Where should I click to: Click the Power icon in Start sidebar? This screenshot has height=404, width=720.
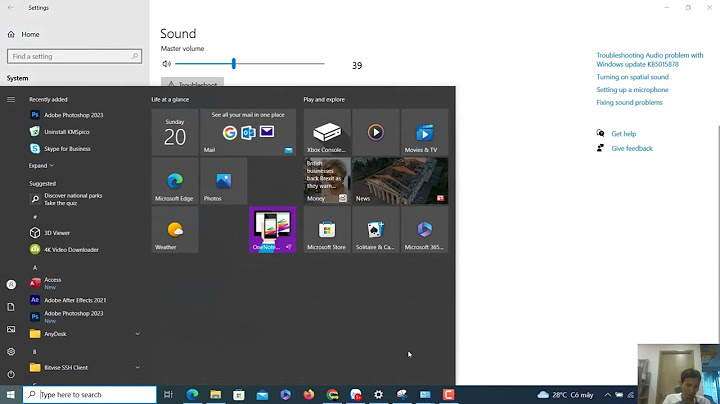point(11,374)
